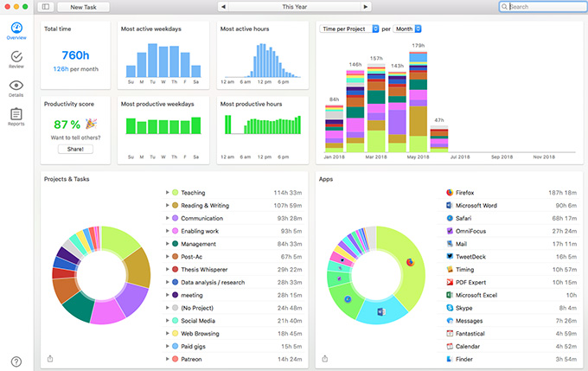The image size is (588, 371).
Task: Go to the previous time period arrow
Action: coord(223,6)
